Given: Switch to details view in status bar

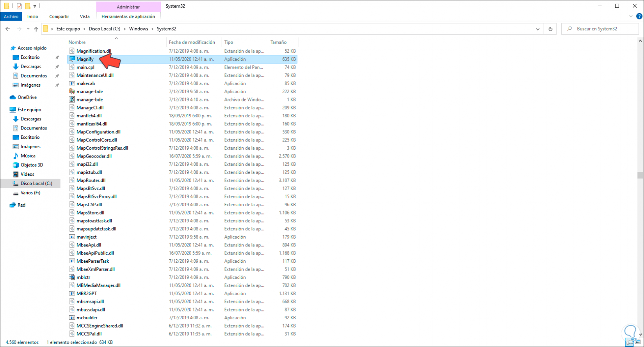Looking at the screenshot, I should tap(630, 342).
